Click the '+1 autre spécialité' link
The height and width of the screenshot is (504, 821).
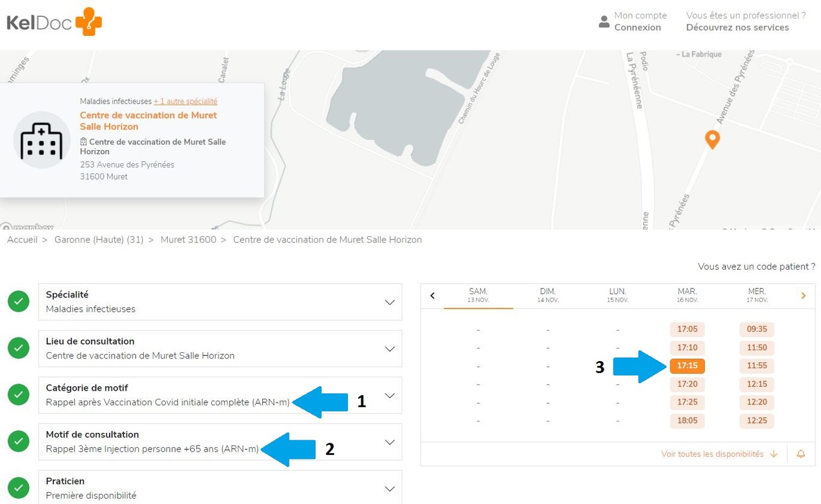point(185,101)
